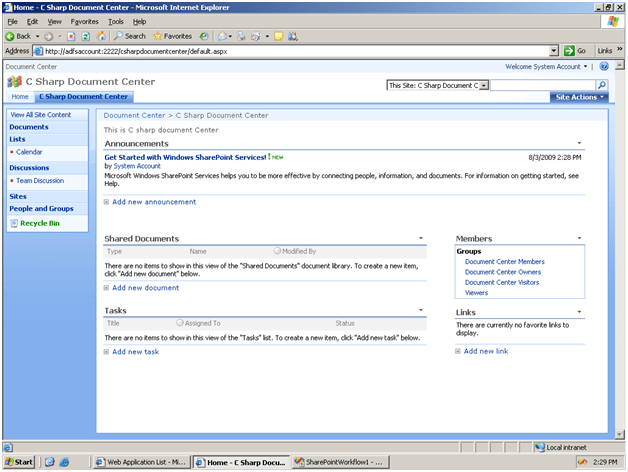Switch to the Home tab

point(20,97)
